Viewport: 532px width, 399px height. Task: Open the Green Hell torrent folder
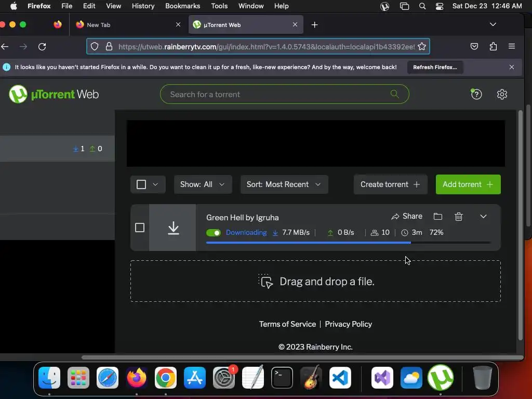(437, 217)
